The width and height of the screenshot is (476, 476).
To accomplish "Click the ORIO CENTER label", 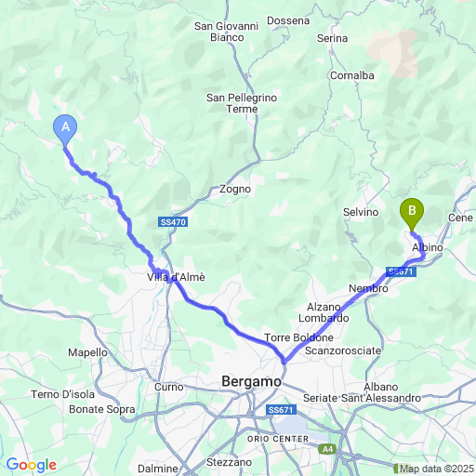I will click(x=278, y=439).
